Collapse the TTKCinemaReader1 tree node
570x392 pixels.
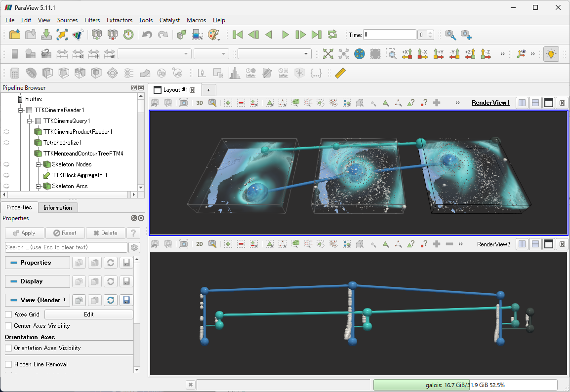(x=21, y=110)
